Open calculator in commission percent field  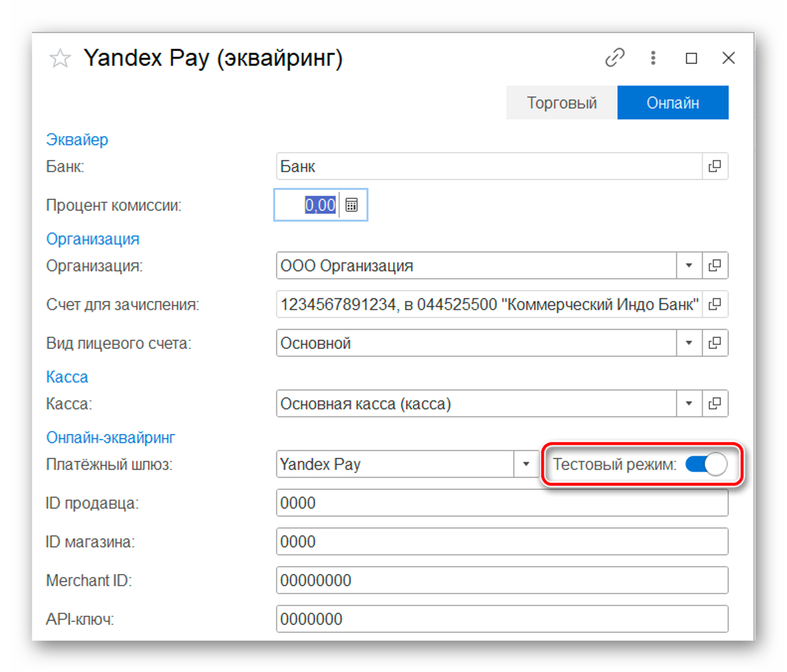[x=351, y=205]
